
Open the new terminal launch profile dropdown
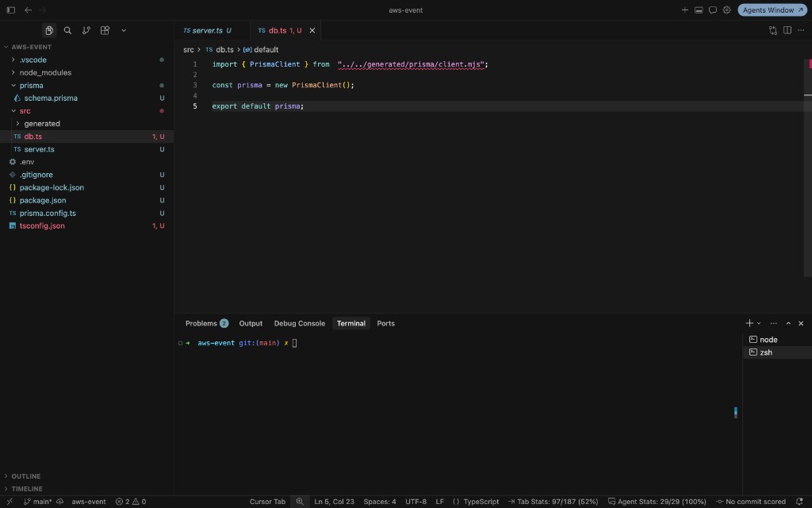[759, 323]
